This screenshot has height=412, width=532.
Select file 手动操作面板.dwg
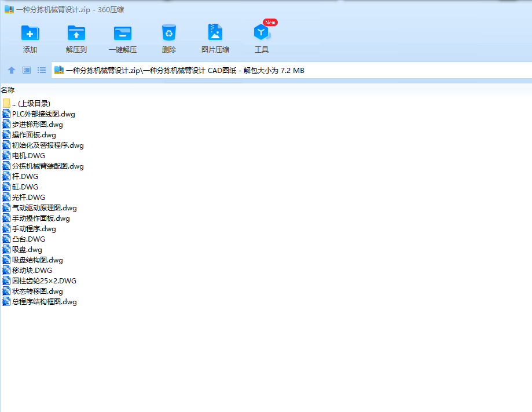[41, 218]
